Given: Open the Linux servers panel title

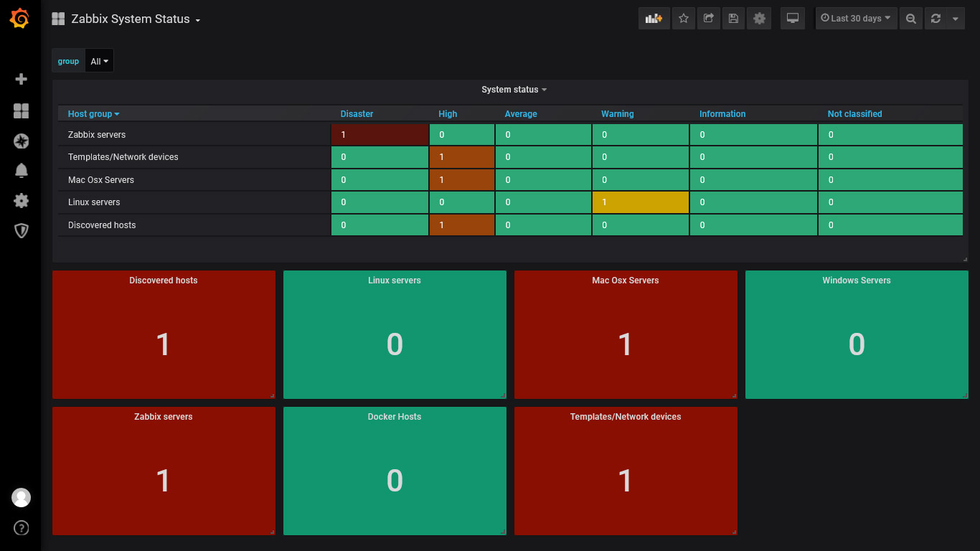Looking at the screenshot, I should 395,281.
